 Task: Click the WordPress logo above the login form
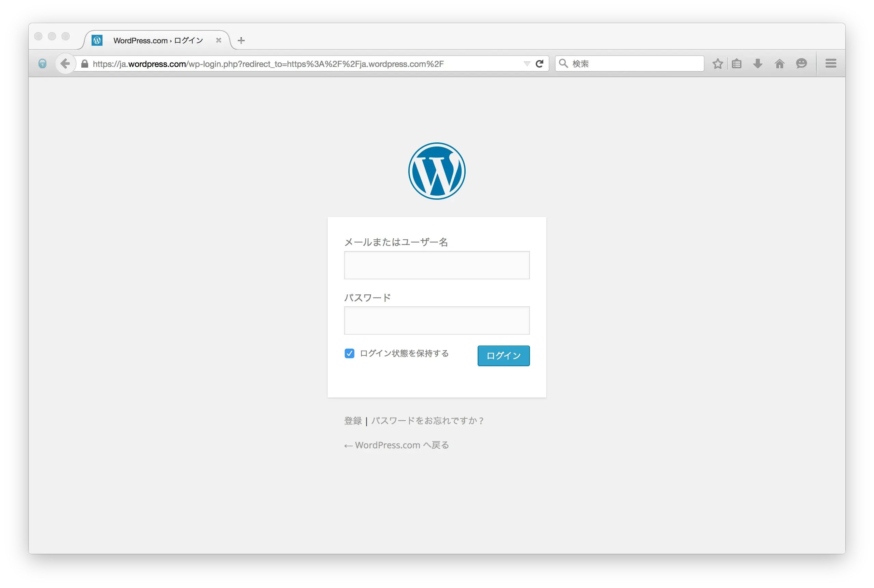point(436,171)
